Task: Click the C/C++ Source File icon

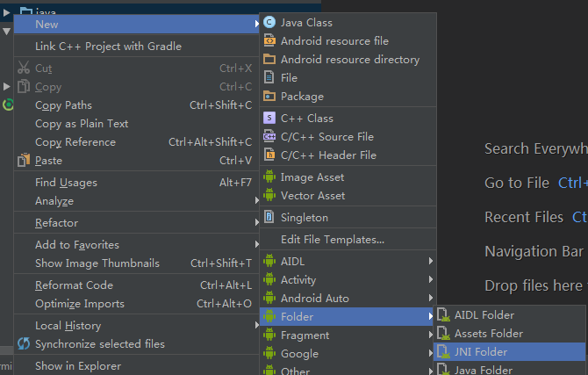Action: coord(269,136)
